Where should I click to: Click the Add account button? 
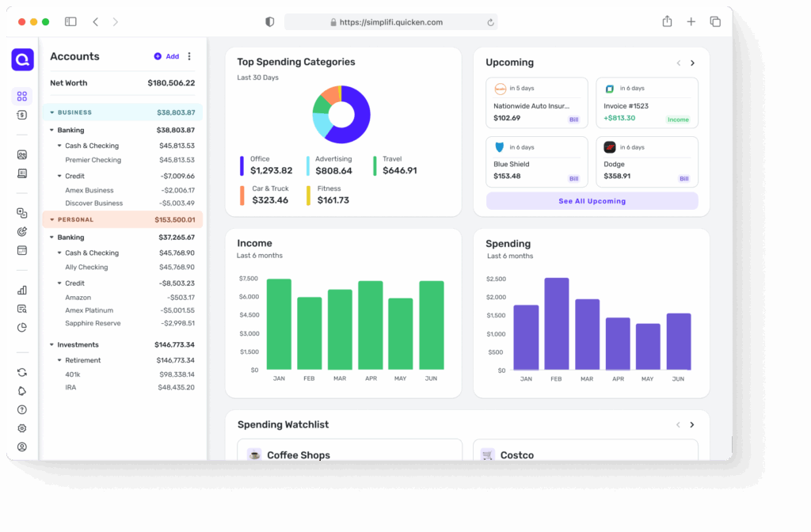pos(167,56)
